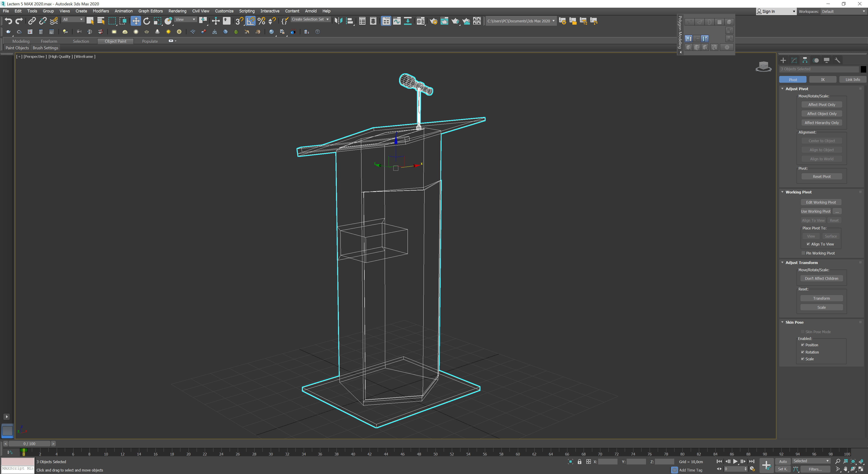This screenshot has width=868, height=474.
Task: Click the Align tool icon
Action: pos(349,21)
